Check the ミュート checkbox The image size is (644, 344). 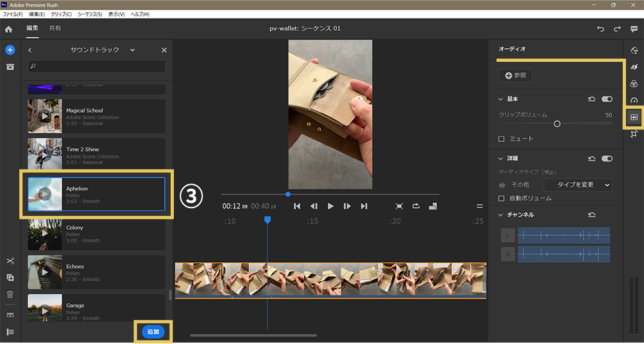click(x=501, y=139)
